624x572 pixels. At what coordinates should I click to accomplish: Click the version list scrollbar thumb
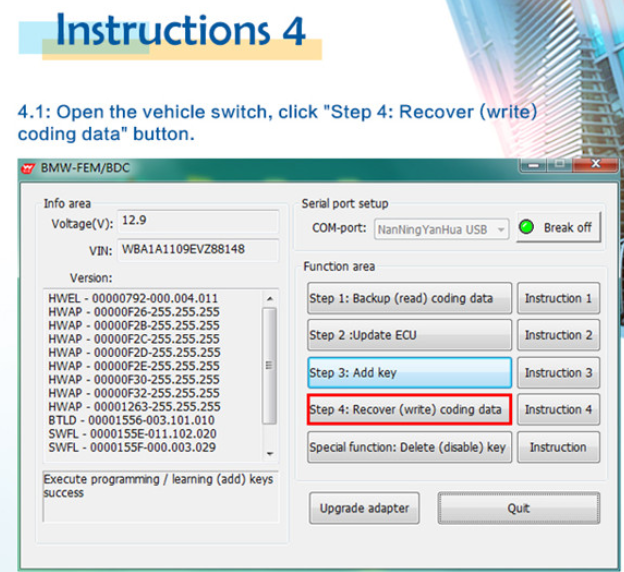270,365
